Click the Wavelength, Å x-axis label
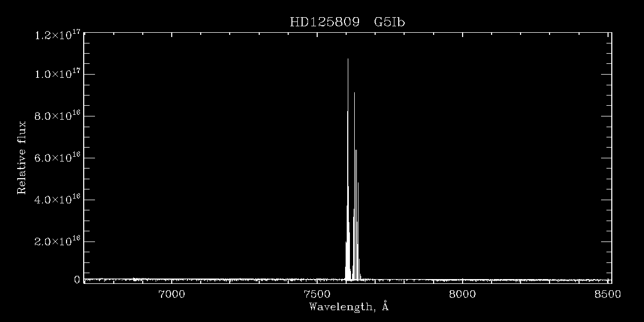644x322 pixels. click(x=348, y=307)
